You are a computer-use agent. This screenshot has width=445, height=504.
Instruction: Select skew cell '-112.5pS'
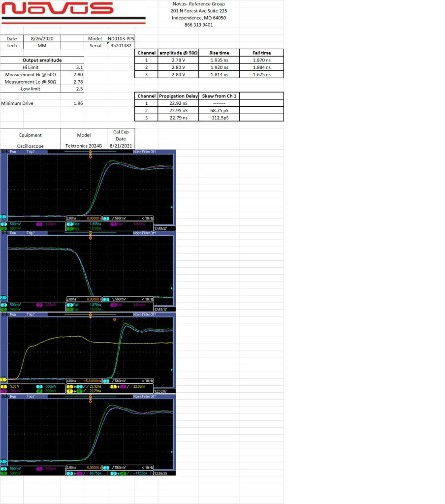click(219, 118)
